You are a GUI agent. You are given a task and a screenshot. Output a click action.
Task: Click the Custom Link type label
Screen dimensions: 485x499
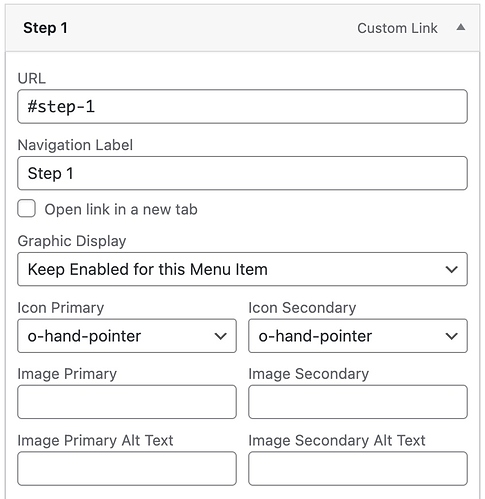pyautogui.click(x=397, y=28)
